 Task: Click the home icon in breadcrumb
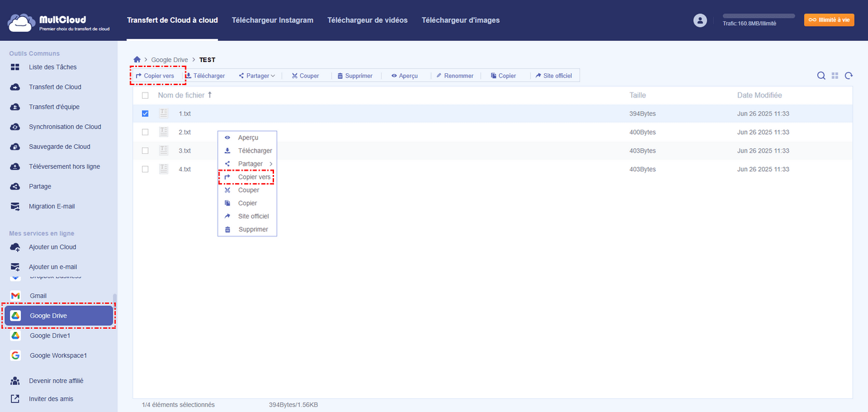(137, 60)
